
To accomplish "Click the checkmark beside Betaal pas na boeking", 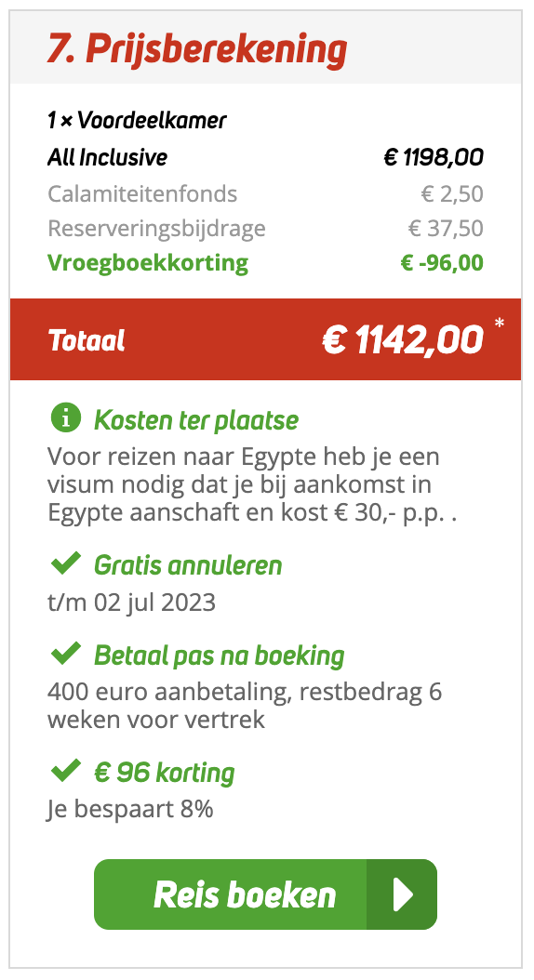I will pyautogui.click(x=66, y=653).
